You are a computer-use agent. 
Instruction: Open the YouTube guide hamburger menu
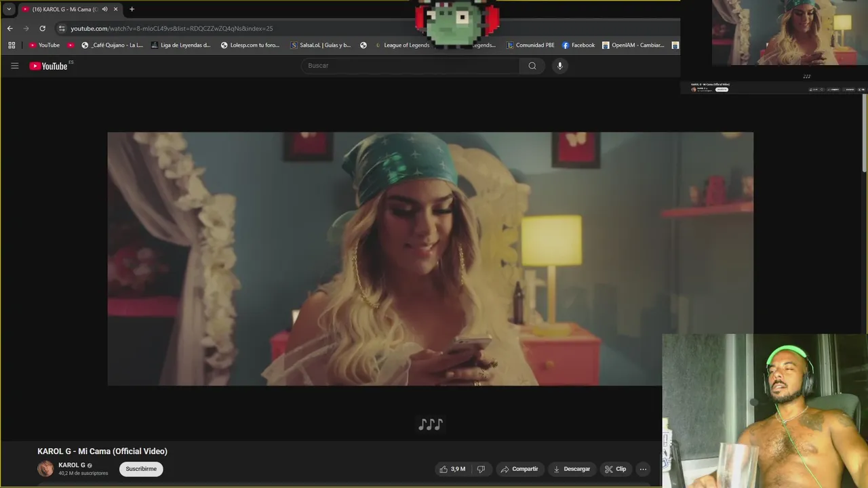pos(14,66)
